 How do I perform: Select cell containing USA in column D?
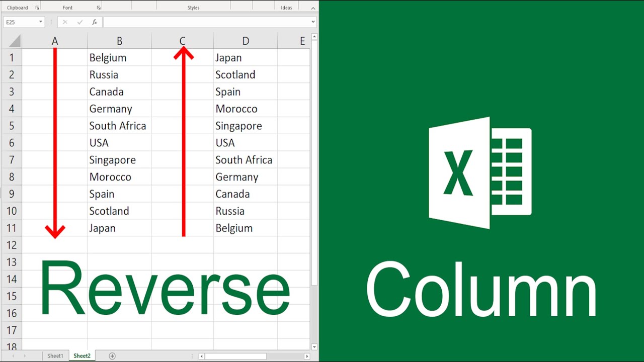pos(246,143)
